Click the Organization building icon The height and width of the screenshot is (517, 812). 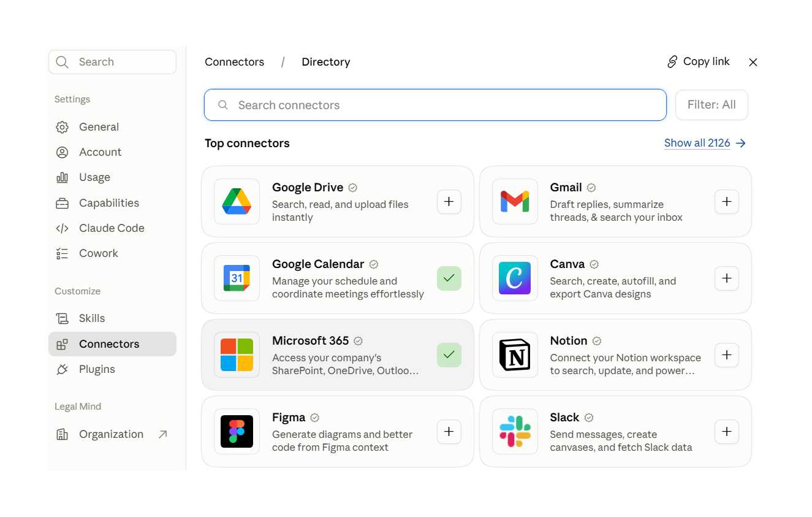point(62,434)
